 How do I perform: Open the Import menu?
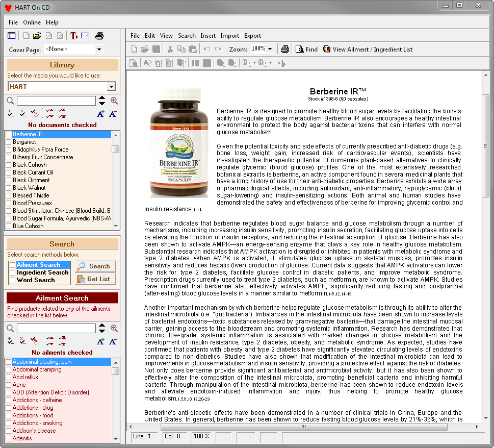(x=230, y=36)
